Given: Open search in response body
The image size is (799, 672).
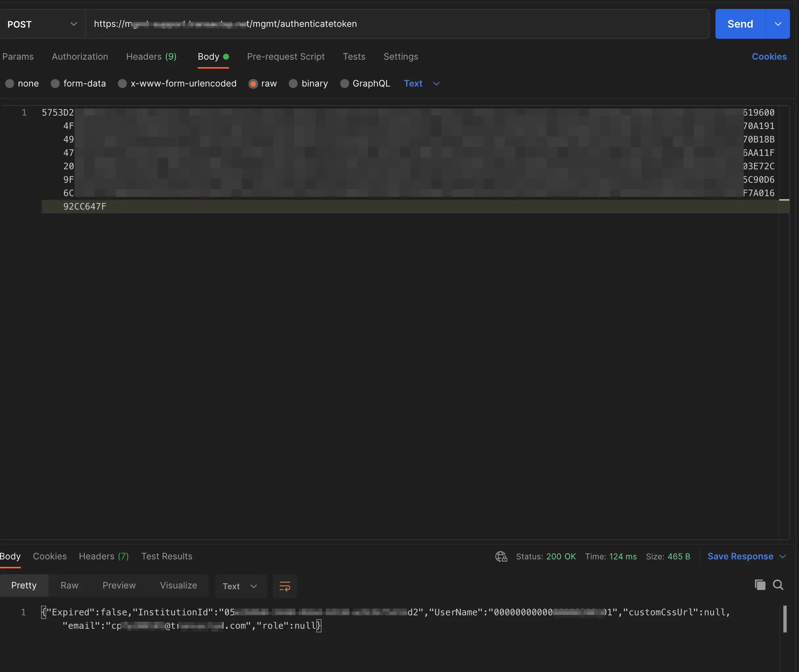Looking at the screenshot, I should pos(778,585).
